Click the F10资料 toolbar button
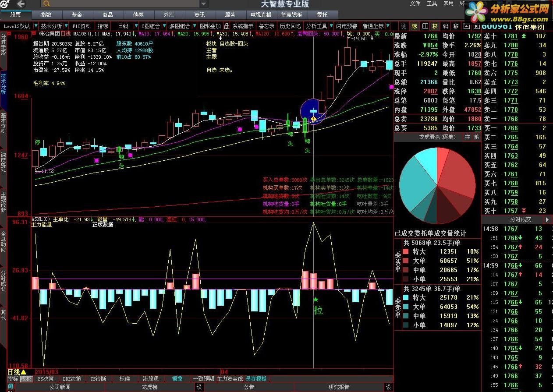 tap(82, 26)
